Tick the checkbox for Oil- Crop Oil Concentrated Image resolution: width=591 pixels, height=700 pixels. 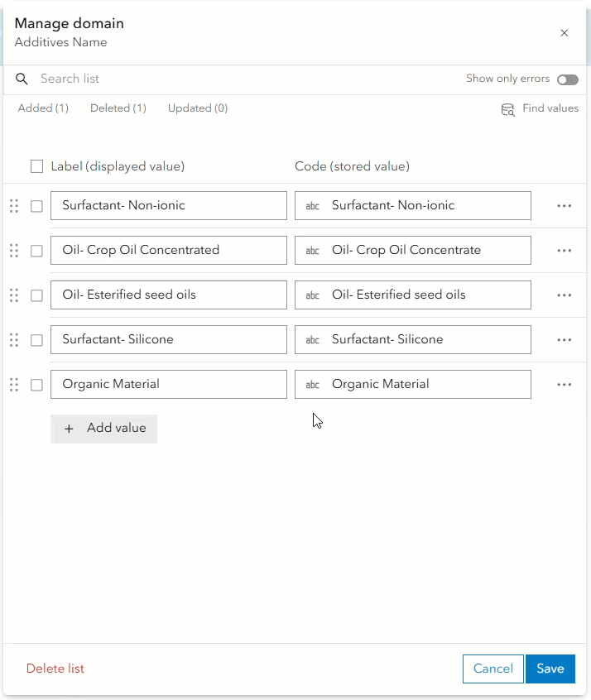(36, 251)
